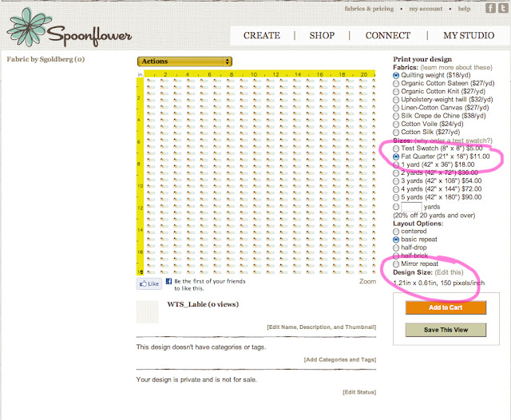This screenshot has width=511, height=420.
Task: Choose 5 yards size
Action: [396, 198]
